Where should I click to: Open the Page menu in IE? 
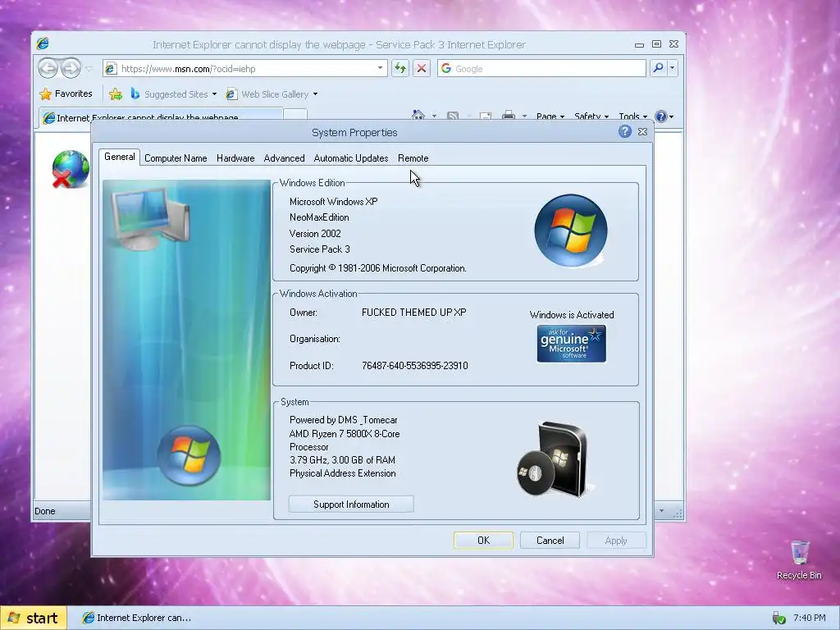[x=550, y=116]
